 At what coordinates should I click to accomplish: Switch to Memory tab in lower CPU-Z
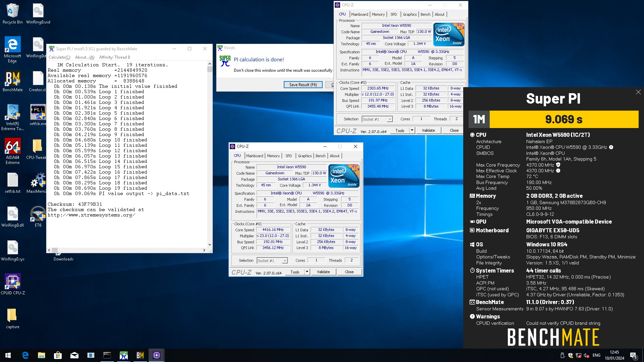tap(273, 156)
